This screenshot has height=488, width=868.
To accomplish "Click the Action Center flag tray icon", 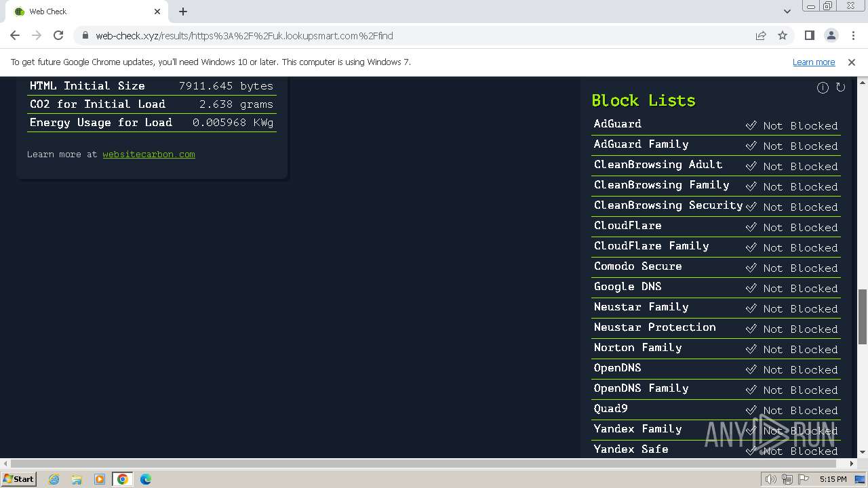I will 804,479.
